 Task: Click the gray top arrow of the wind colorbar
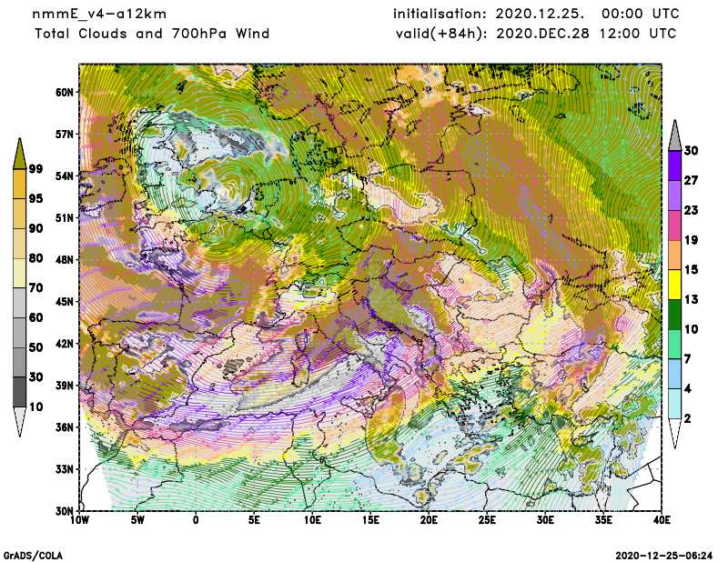(x=674, y=135)
